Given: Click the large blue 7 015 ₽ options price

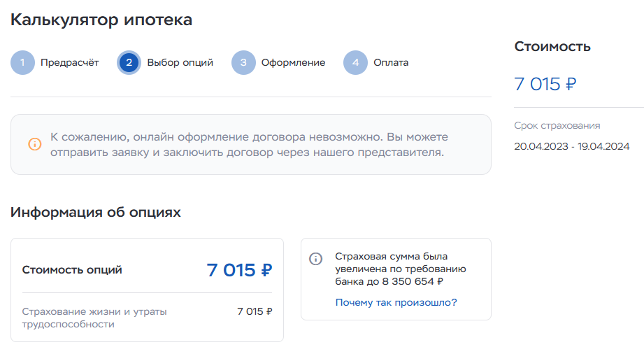Looking at the screenshot, I should (239, 270).
